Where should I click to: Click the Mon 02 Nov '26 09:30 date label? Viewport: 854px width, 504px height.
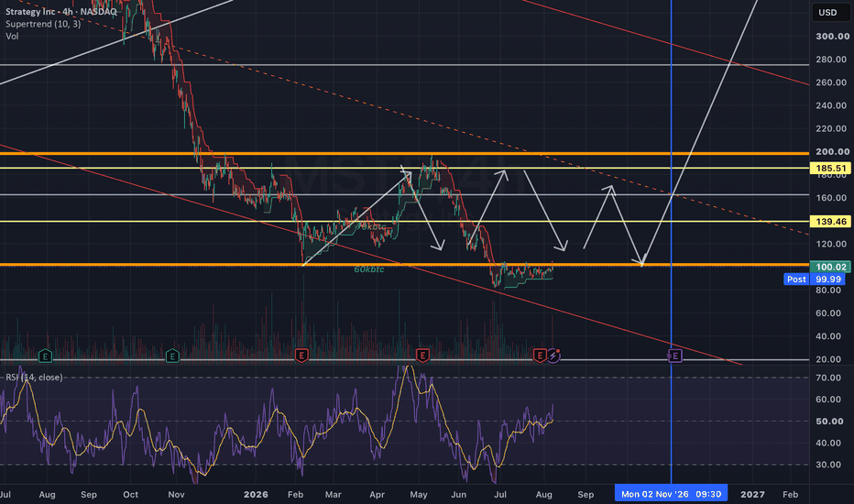click(x=671, y=494)
